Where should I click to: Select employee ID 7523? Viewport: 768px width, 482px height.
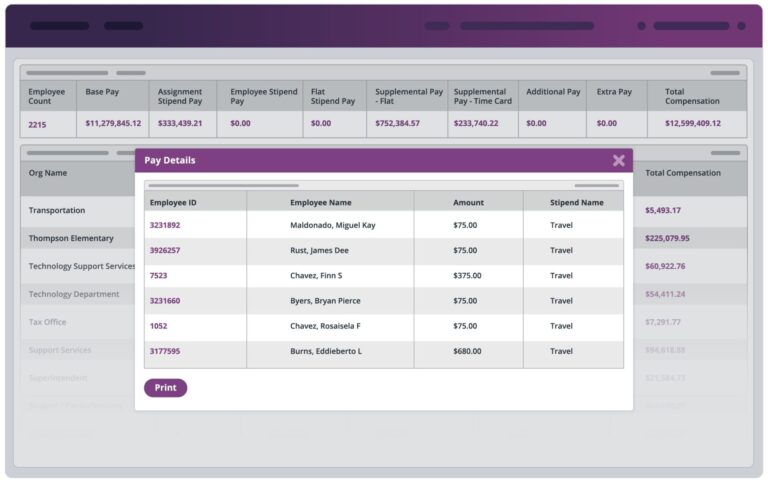pyautogui.click(x=158, y=276)
